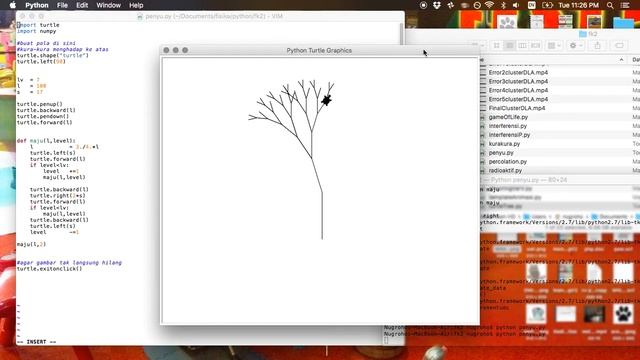Viewport: 640px width, 360px height.
Task: Click the 'turtle.exitonclick()' line in VIM
Action: coord(49,269)
